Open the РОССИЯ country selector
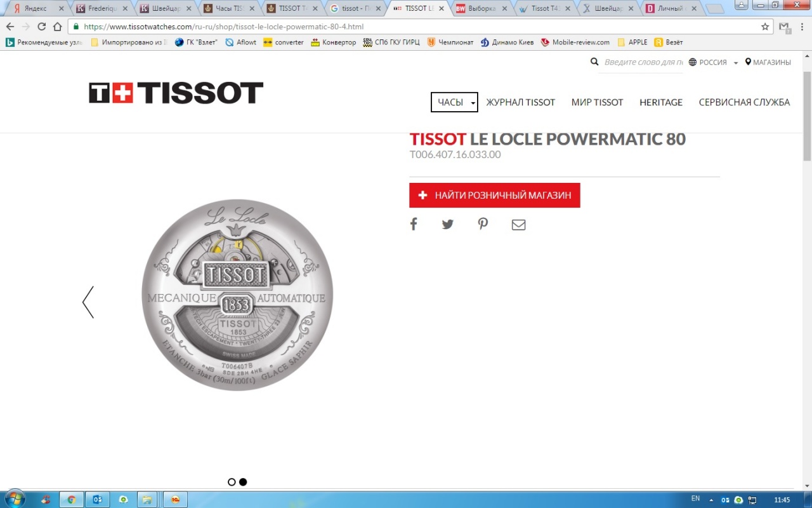Screen dimensions: 812x508 click(713, 62)
